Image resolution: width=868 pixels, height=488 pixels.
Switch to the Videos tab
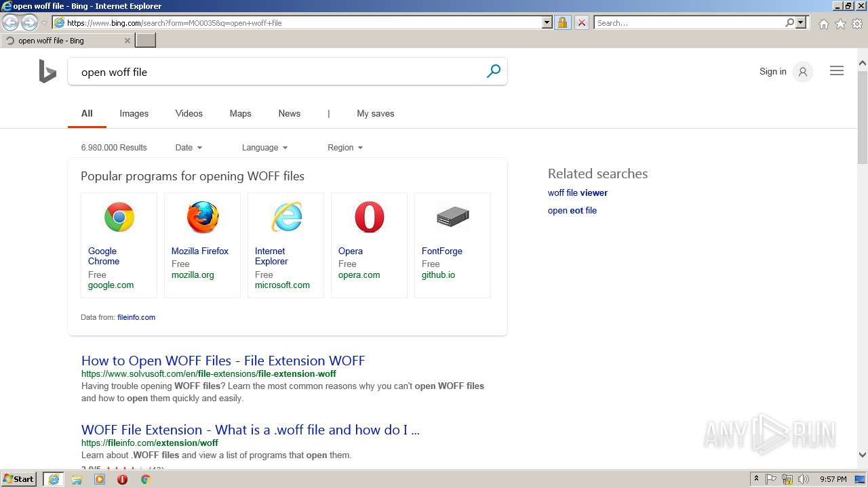tap(189, 114)
